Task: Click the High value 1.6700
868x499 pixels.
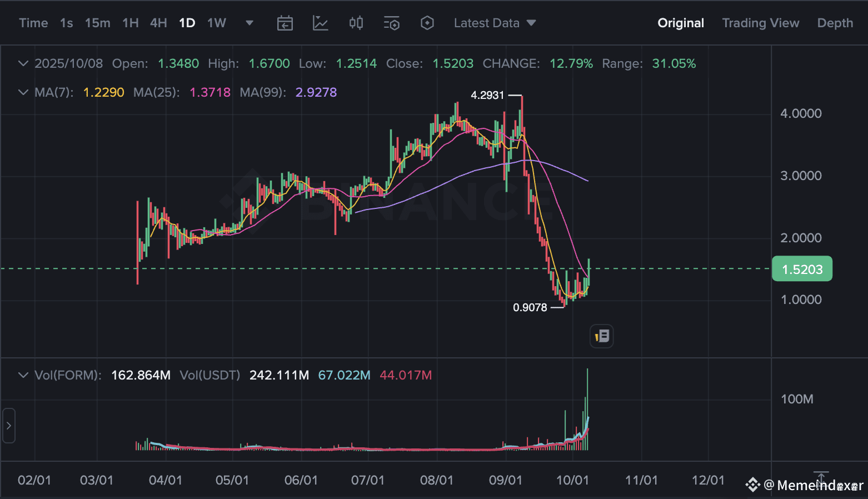Action: click(269, 63)
